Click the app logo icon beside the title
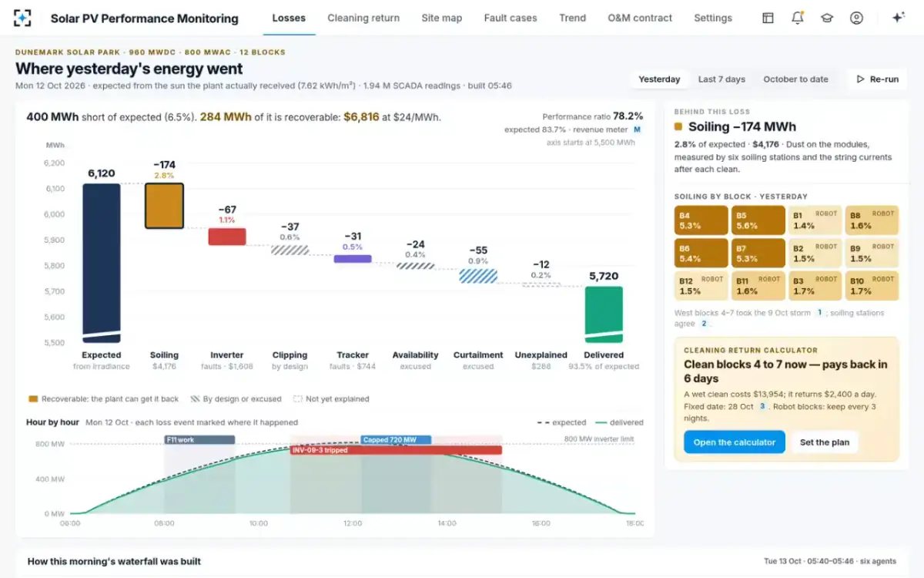This screenshot has height=578, width=924. coord(23,18)
